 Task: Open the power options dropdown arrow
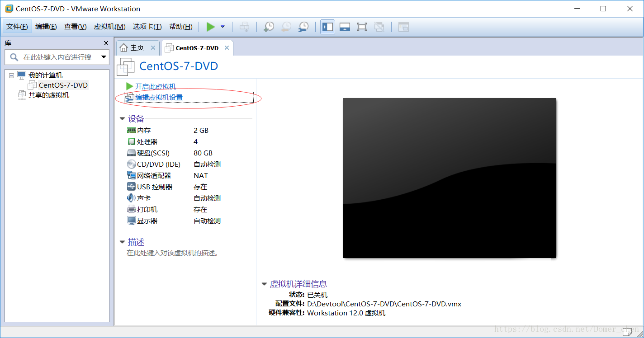tap(223, 27)
